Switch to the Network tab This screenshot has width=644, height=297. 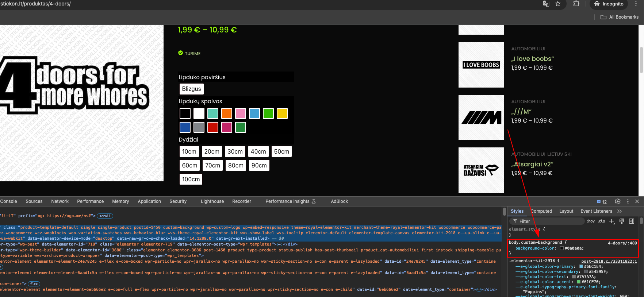pyautogui.click(x=60, y=201)
